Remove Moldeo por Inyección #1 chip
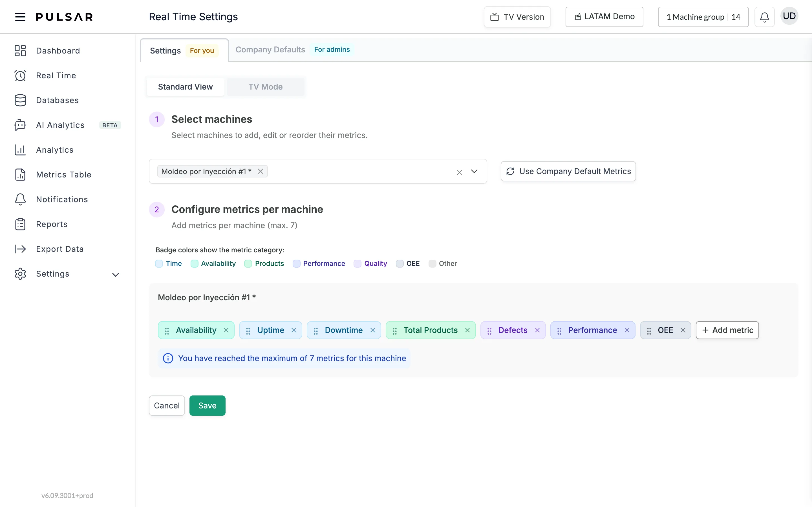The width and height of the screenshot is (812, 507). 261,171
